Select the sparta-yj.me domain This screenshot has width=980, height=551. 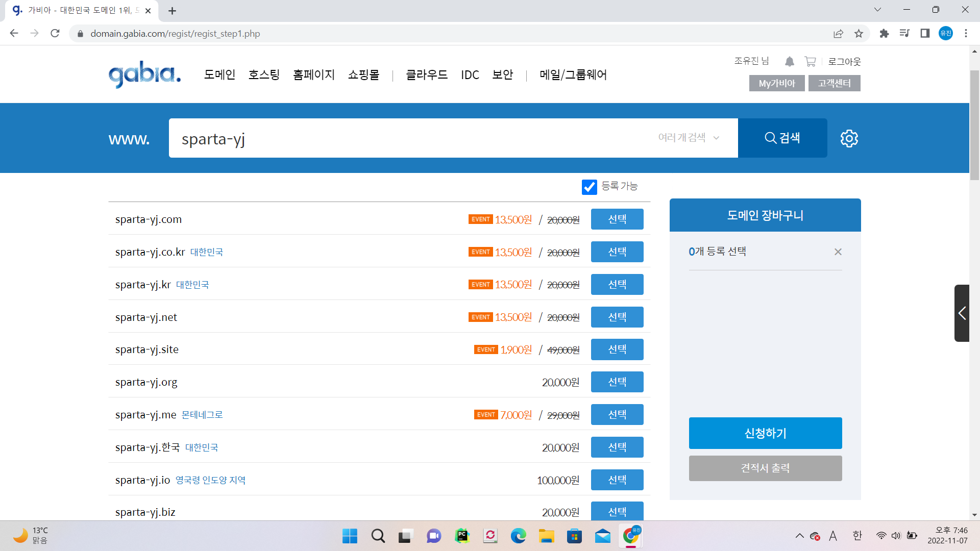pyautogui.click(x=617, y=415)
